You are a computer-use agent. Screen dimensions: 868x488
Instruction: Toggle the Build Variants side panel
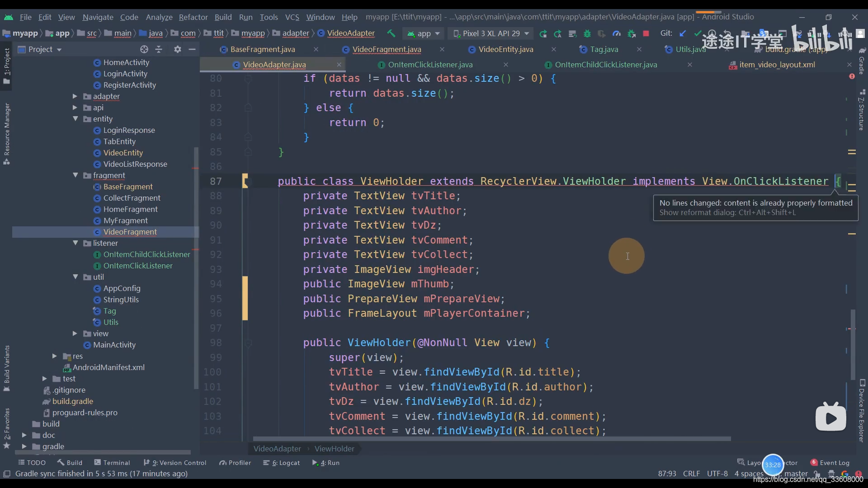point(7,368)
